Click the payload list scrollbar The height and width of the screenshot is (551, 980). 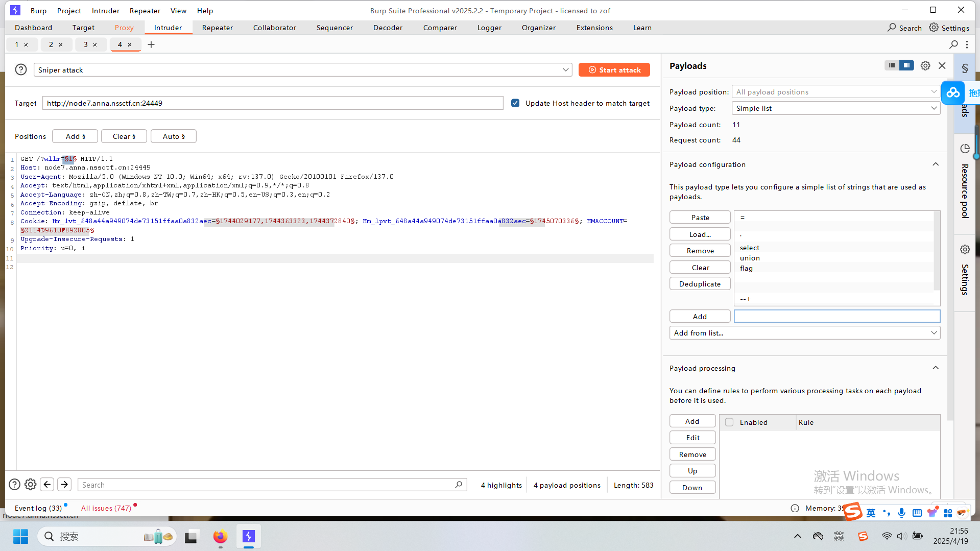[937, 250]
